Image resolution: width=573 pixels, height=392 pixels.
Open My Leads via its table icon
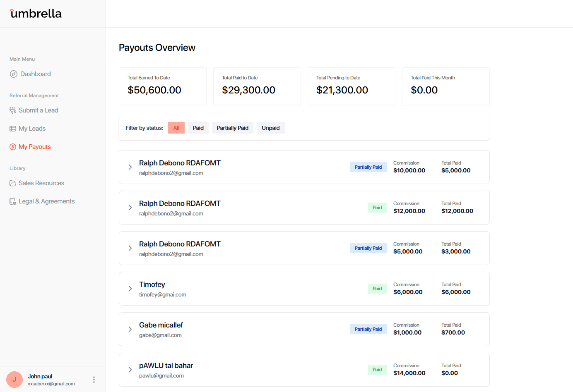pyautogui.click(x=12, y=128)
